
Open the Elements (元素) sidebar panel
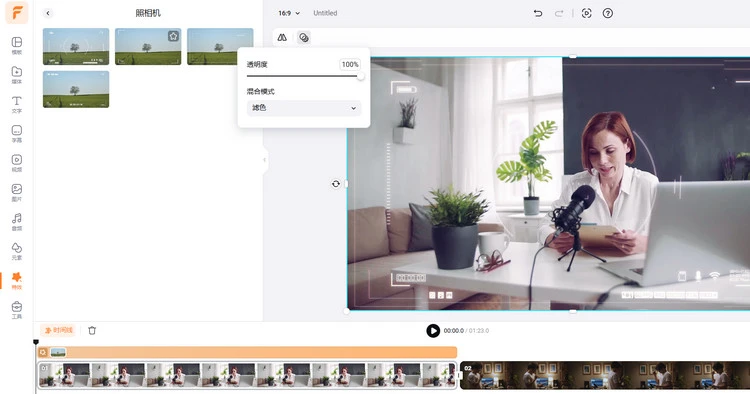(x=17, y=251)
